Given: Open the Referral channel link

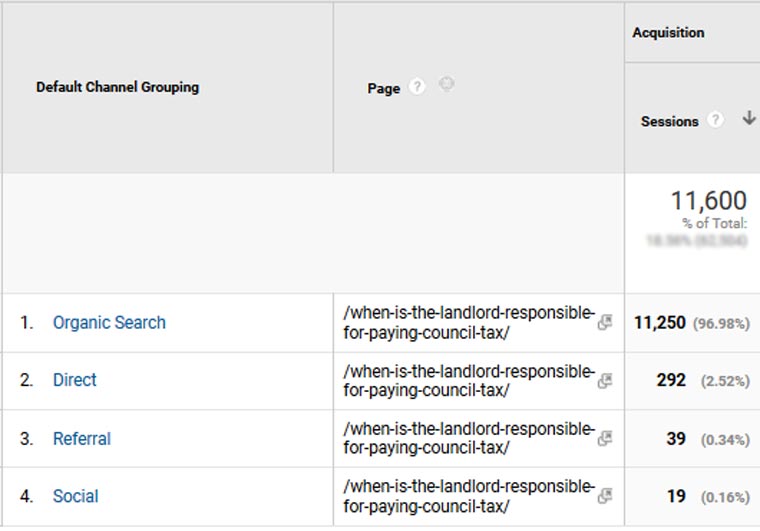Looking at the screenshot, I should coord(82,438).
